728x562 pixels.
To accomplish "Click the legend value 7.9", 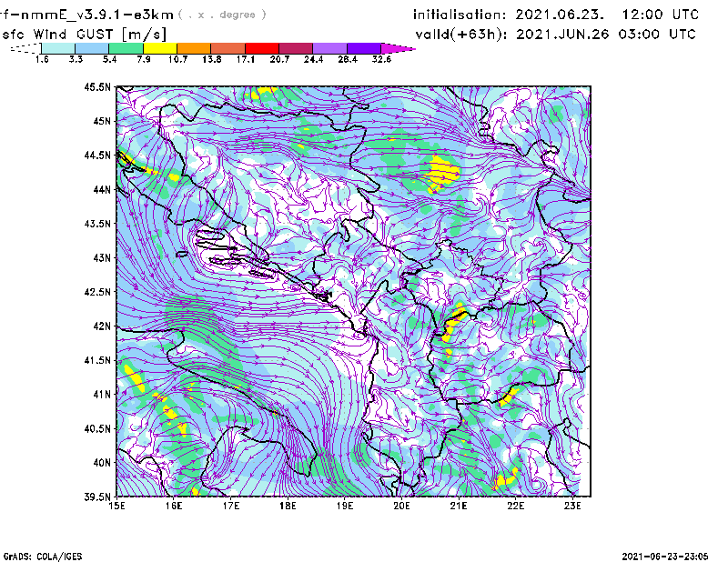I will pos(144,59).
